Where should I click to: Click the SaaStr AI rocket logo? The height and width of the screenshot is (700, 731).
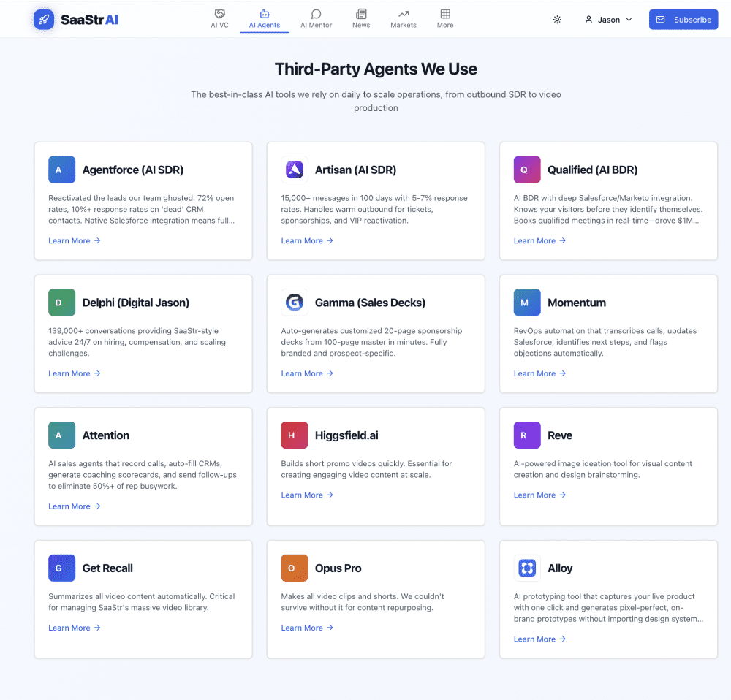click(x=44, y=20)
